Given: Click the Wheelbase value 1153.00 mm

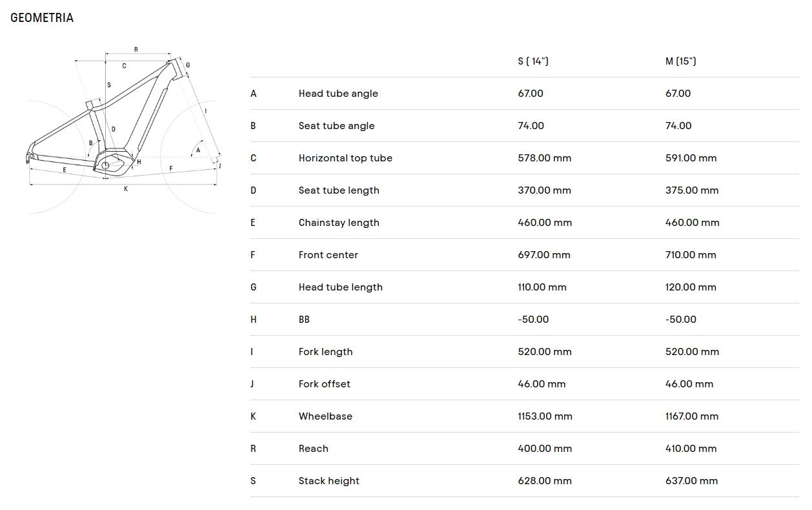Looking at the screenshot, I should point(545,416).
